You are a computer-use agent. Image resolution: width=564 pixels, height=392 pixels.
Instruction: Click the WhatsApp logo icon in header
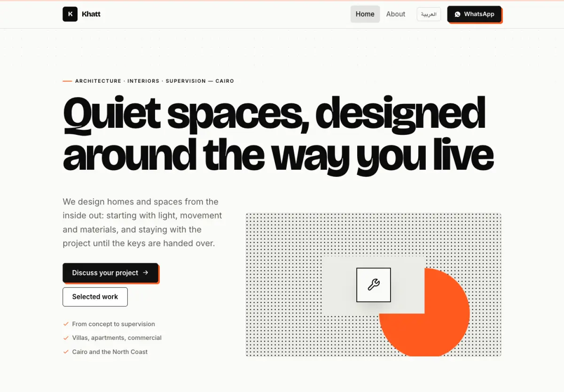(x=458, y=14)
